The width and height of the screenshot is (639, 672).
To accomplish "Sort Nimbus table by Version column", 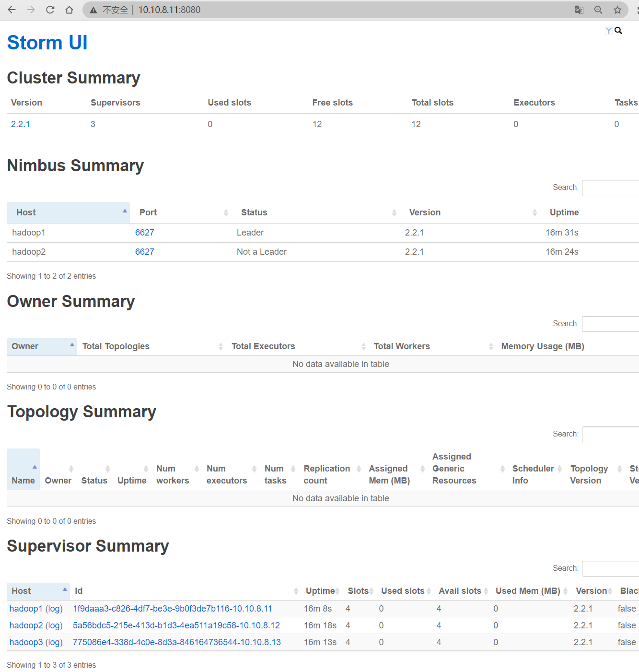I will tap(470, 212).
